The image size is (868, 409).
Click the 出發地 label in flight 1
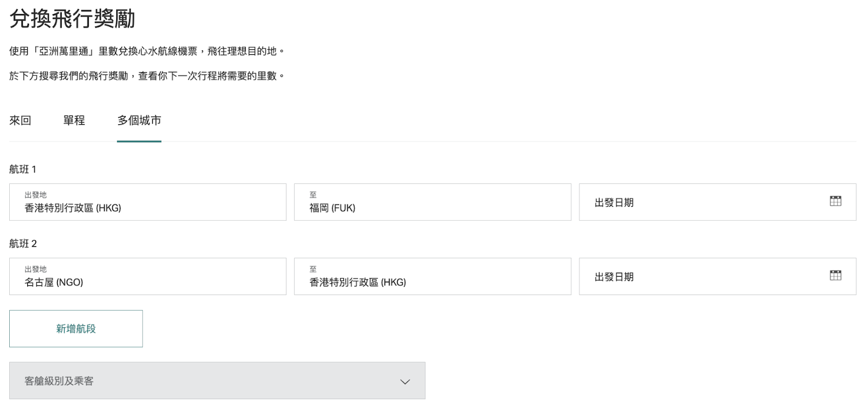36,195
